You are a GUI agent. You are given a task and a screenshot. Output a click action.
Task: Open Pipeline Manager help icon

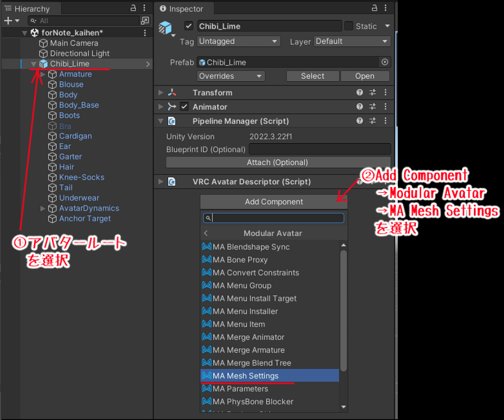(x=360, y=121)
